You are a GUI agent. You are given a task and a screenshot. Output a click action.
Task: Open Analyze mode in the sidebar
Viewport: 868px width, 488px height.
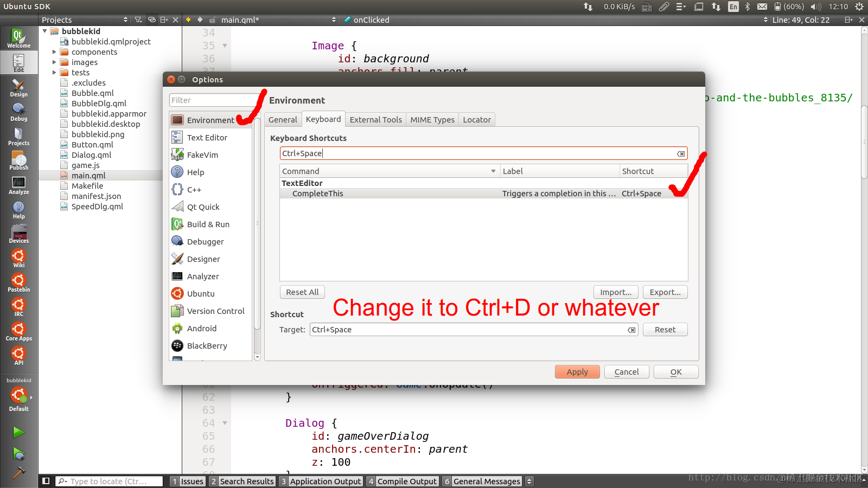[18, 185]
